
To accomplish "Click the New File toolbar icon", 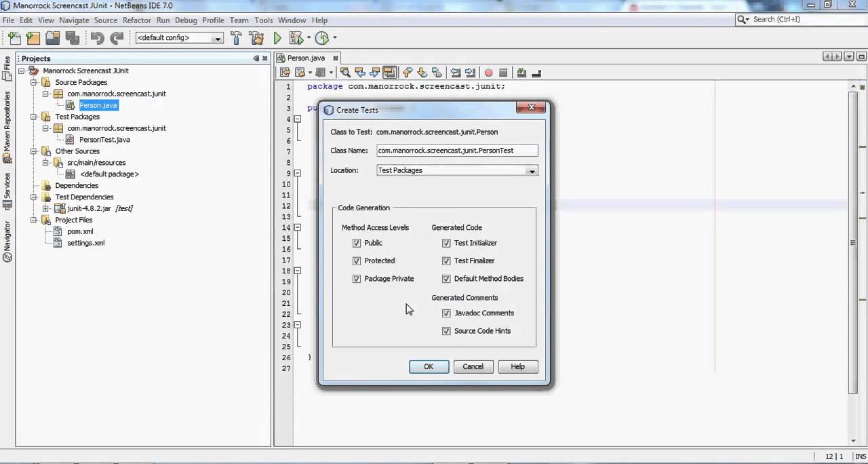I will point(14,39).
